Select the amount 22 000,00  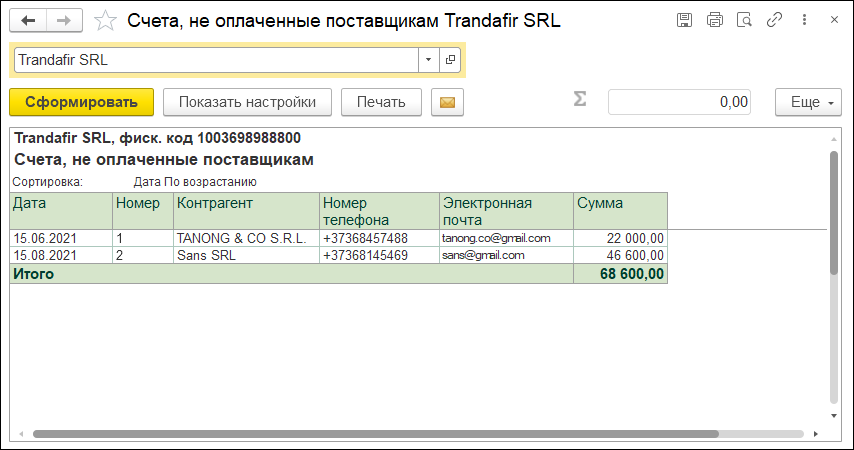tap(620, 238)
